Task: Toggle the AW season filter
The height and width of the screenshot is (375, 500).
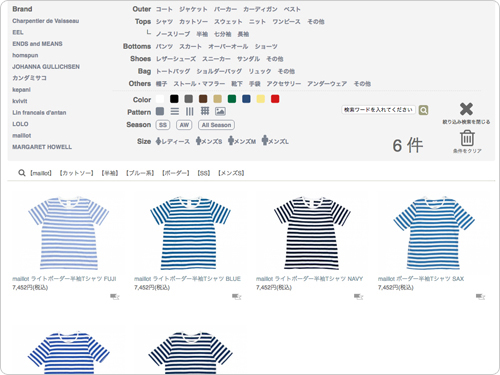Action: [x=184, y=125]
